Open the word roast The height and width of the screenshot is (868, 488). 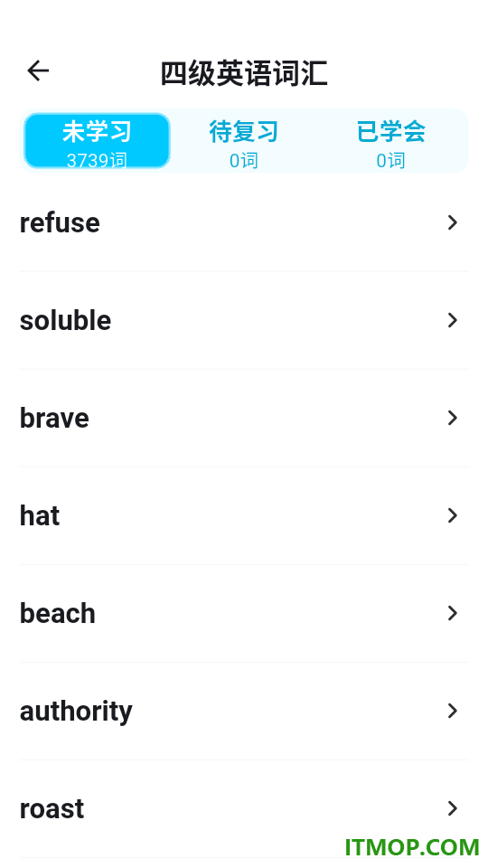coord(244,808)
